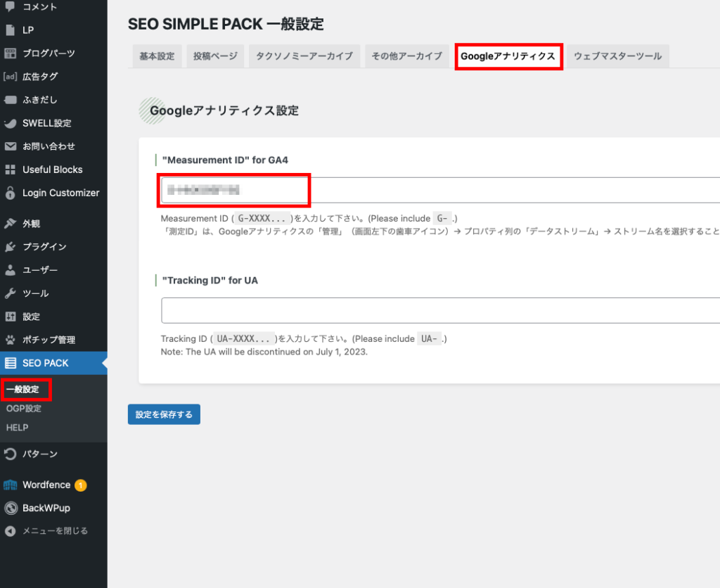The width and height of the screenshot is (720, 588).
Task: Click the UA discontinued July 1, 2023 note
Action: 264,352
